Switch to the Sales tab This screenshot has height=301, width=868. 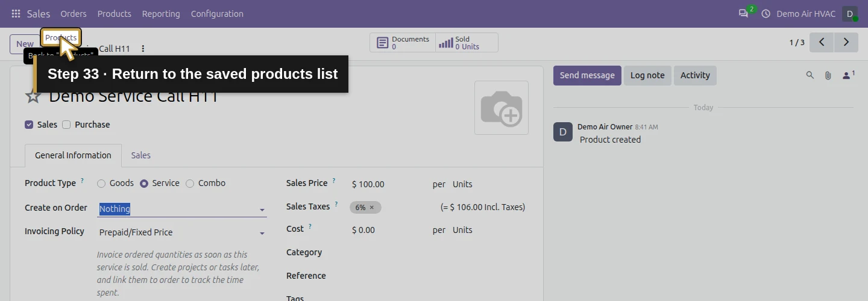point(141,155)
